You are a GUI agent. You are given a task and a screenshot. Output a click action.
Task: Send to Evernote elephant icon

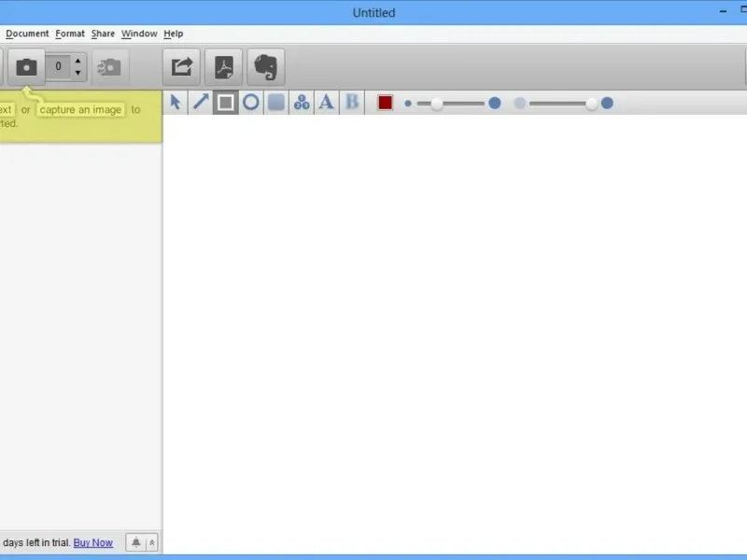pyautogui.click(x=266, y=66)
